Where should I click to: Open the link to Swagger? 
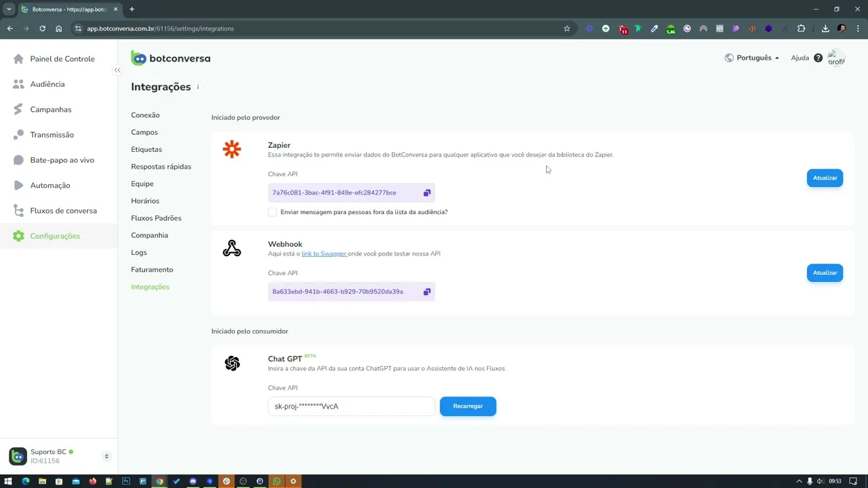click(x=324, y=253)
